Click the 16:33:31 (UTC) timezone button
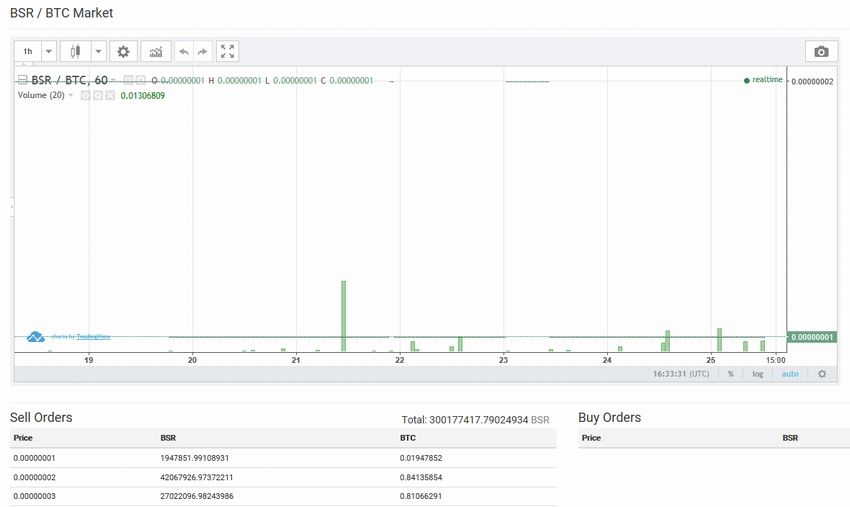The height and width of the screenshot is (507, 850). [x=681, y=374]
